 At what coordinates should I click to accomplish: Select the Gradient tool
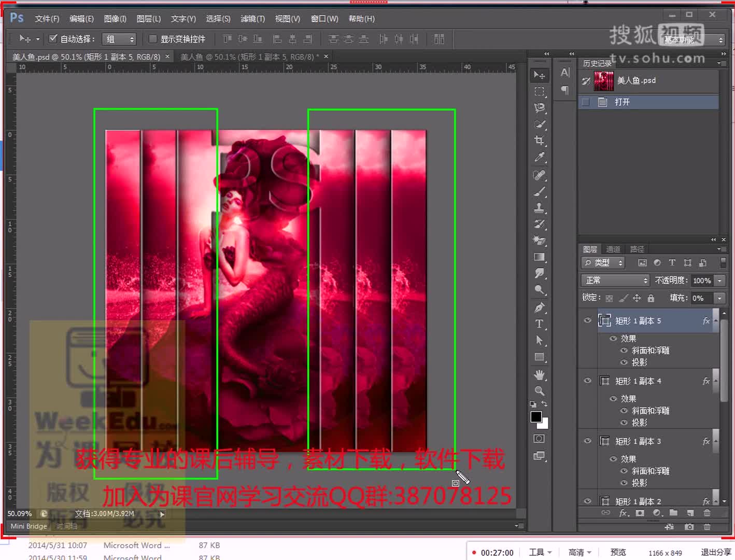[x=540, y=257]
